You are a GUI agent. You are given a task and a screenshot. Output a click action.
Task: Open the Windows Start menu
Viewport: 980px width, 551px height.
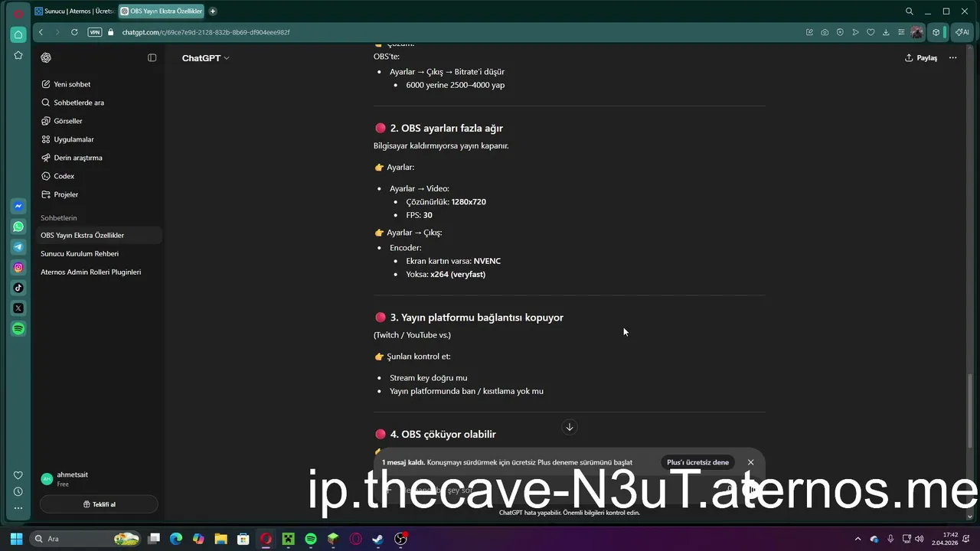point(16,539)
